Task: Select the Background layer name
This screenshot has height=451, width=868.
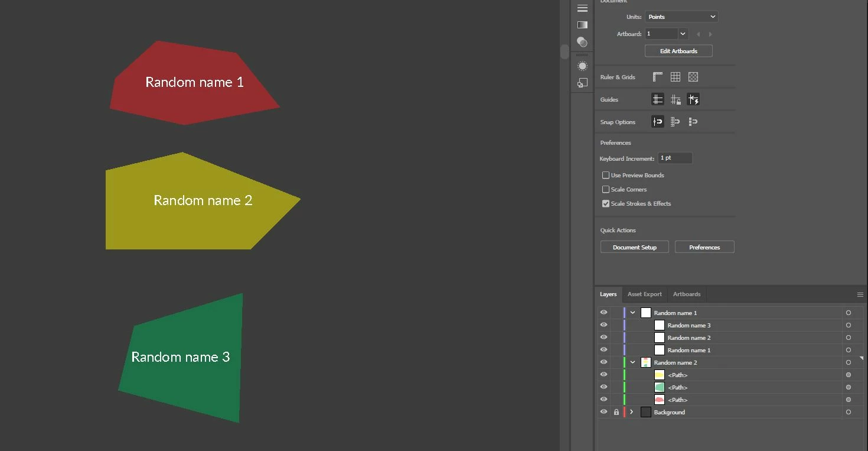Action: (x=670, y=412)
